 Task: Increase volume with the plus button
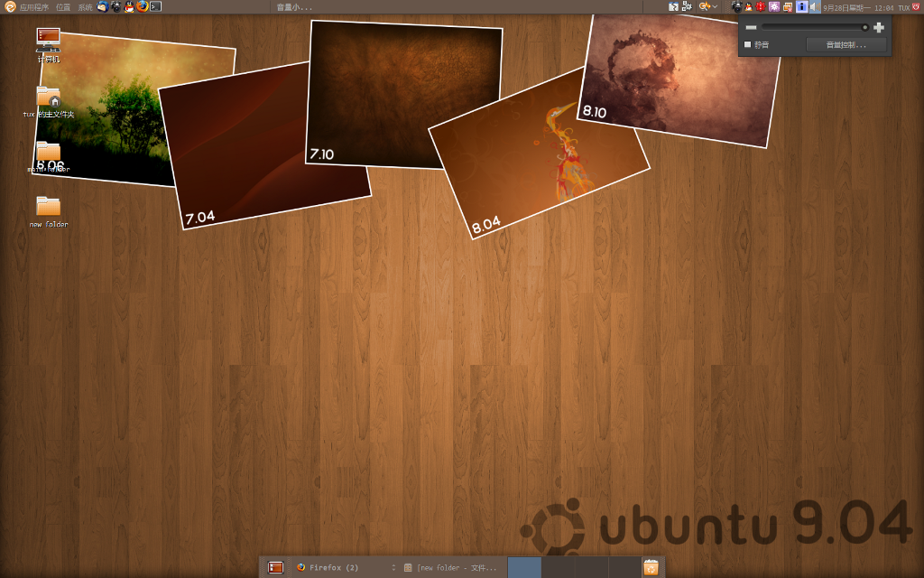click(x=879, y=27)
